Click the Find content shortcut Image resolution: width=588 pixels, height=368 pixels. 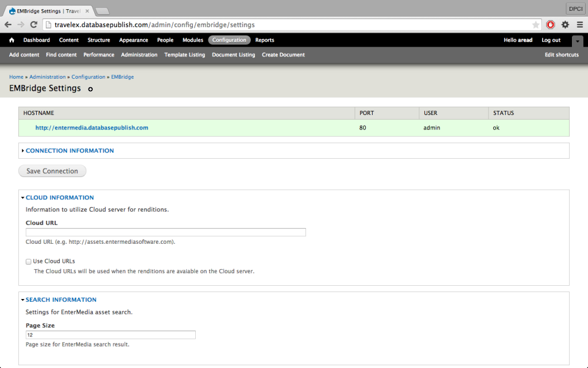(x=61, y=55)
